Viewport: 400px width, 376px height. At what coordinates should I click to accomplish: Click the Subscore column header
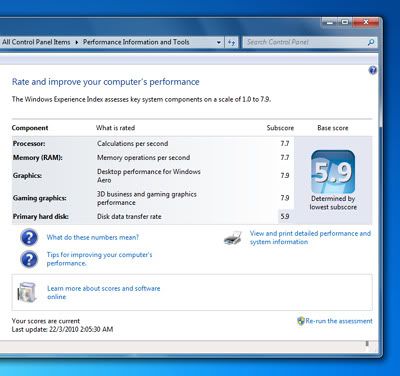pyautogui.click(x=280, y=128)
